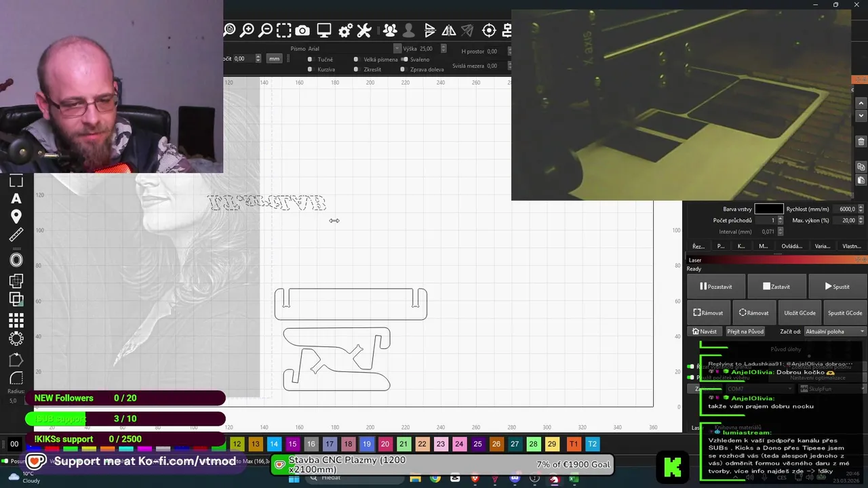Image resolution: width=868 pixels, height=488 pixels.
Task: Open the grid array tool
Action: pyautogui.click(x=16, y=321)
